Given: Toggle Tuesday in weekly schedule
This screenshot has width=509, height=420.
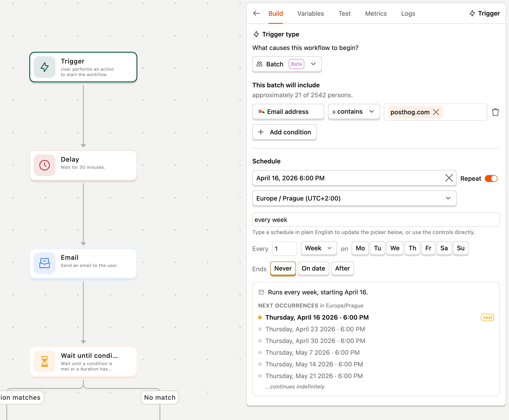Looking at the screenshot, I should (x=377, y=248).
